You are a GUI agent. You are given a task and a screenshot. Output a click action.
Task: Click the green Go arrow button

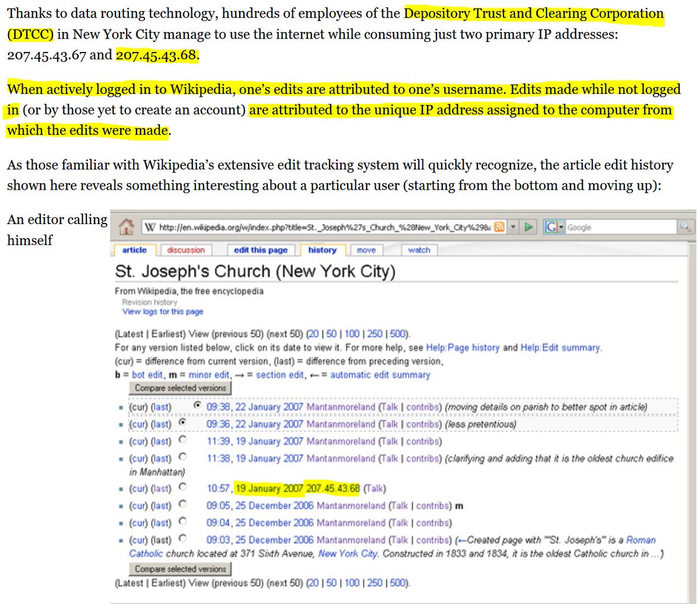[528, 227]
